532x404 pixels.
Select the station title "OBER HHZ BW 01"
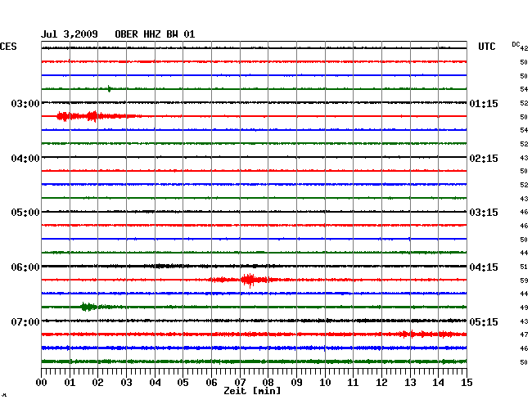[x=155, y=34]
